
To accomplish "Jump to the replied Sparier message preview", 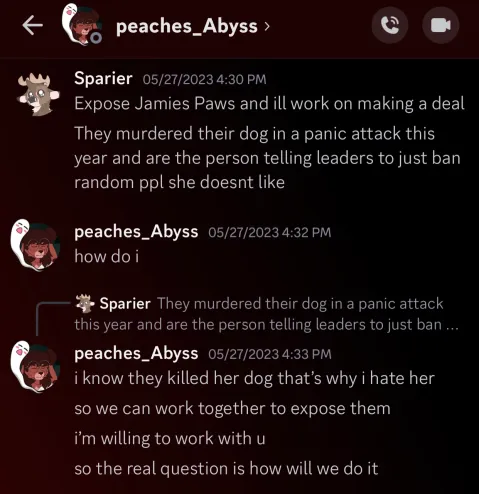I will (x=266, y=314).
